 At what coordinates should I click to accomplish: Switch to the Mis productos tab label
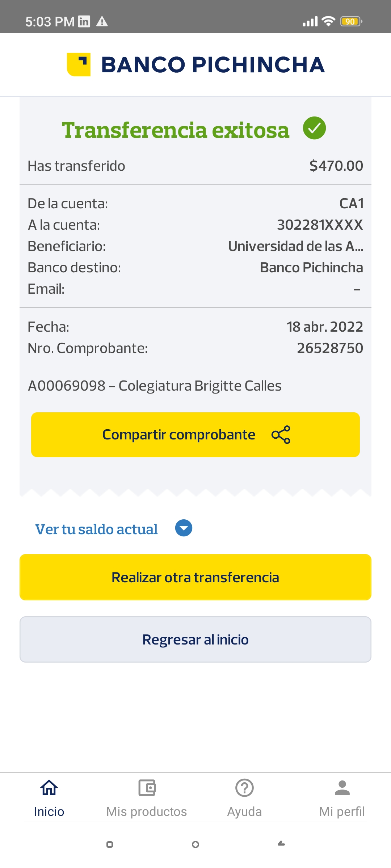click(x=147, y=812)
